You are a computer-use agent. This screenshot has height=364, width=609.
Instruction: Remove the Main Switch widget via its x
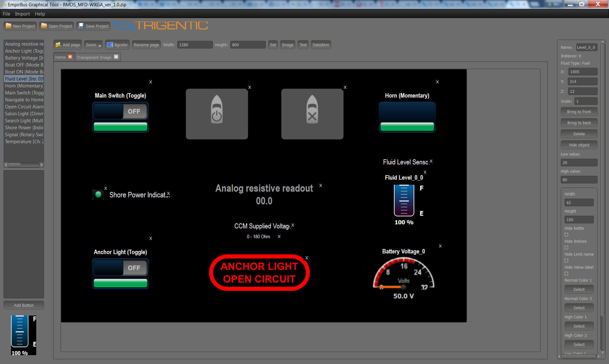click(151, 82)
